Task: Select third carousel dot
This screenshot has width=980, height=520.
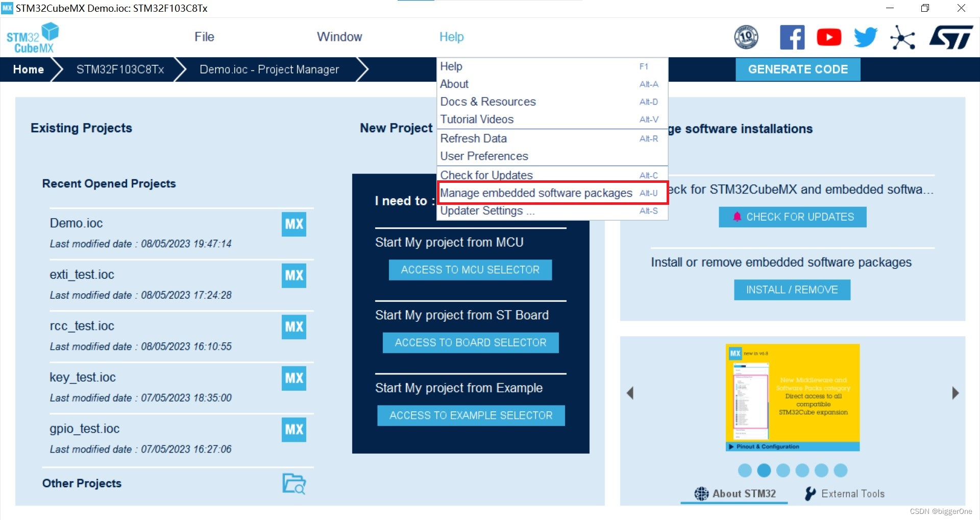Action: point(783,470)
